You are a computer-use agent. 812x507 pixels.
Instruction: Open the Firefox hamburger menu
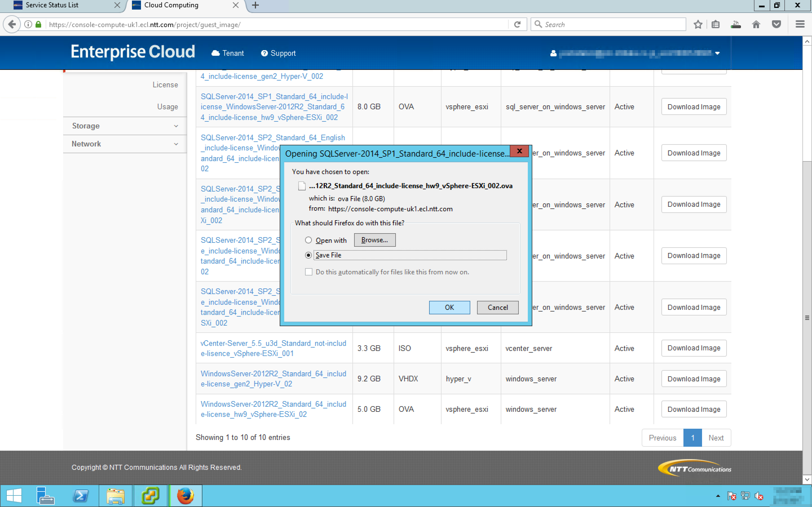800,25
